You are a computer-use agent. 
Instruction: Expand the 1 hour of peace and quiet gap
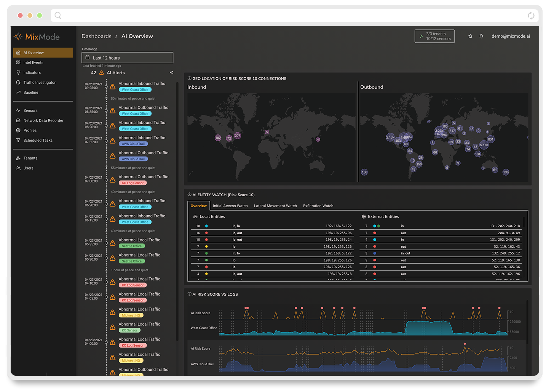point(129,270)
